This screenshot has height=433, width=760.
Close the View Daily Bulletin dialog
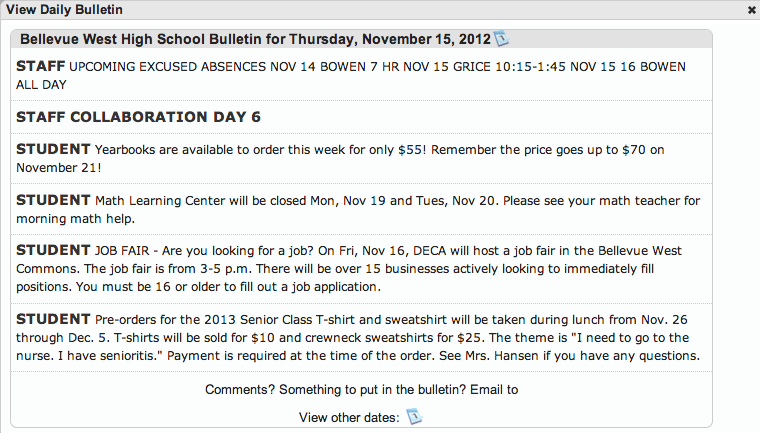click(751, 10)
